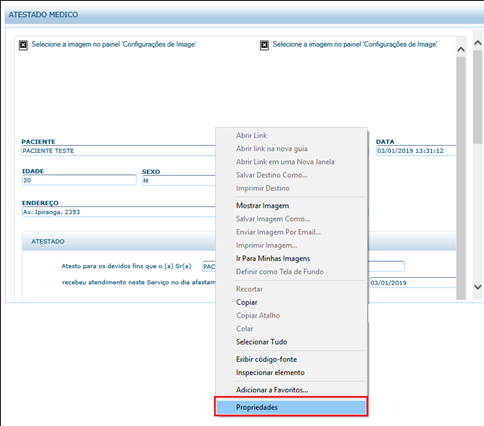The height and width of the screenshot is (426, 484).
Task: Click the left 'Selecione a imagem no painel' text
Action: [114, 44]
